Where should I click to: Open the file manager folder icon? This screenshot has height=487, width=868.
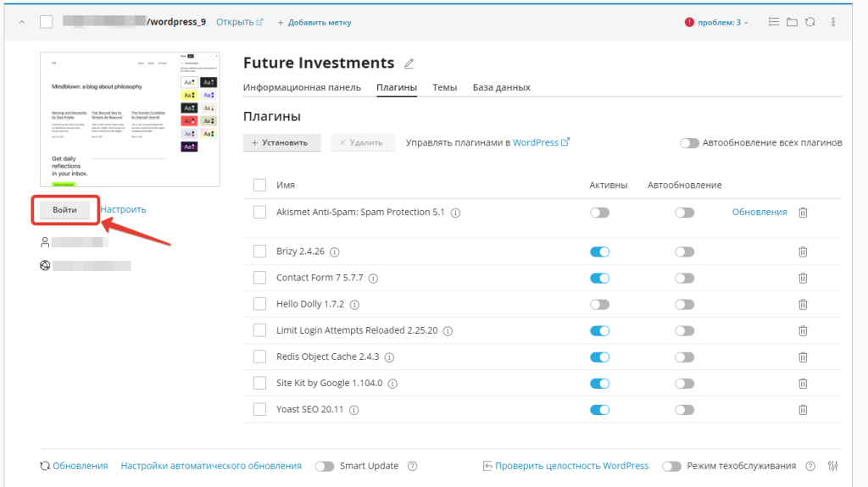pos(793,22)
